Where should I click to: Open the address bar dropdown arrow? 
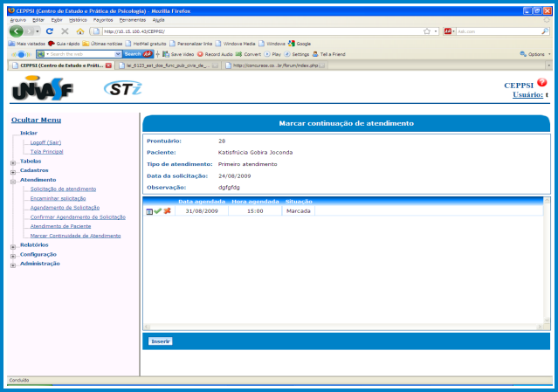pyautogui.click(x=436, y=31)
